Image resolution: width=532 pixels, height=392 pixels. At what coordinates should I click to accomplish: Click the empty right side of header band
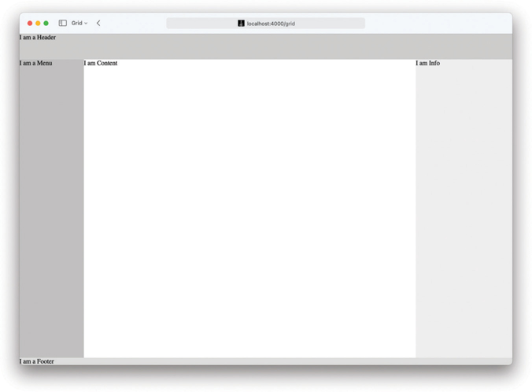click(393, 46)
